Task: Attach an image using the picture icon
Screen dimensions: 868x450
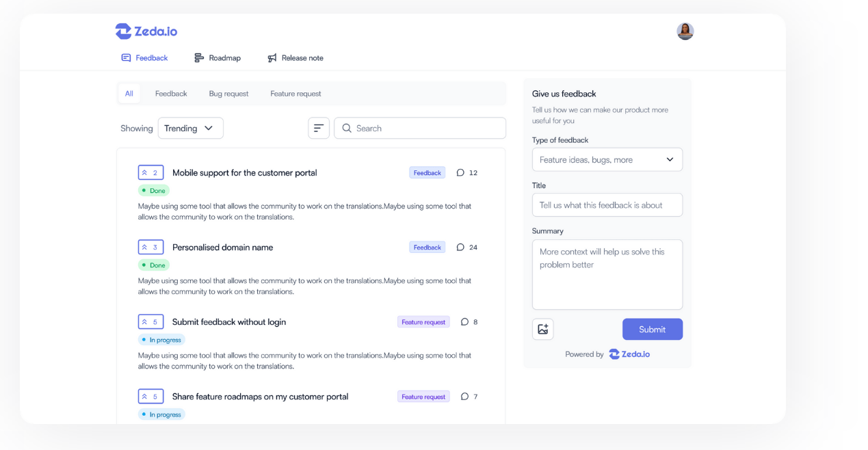Action: pos(542,329)
